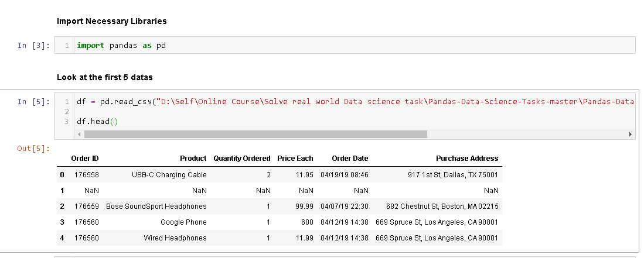Click the Wired Headphones cell
Image resolution: width=644 pixels, height=258 pixels.
(x=175, y=238)
